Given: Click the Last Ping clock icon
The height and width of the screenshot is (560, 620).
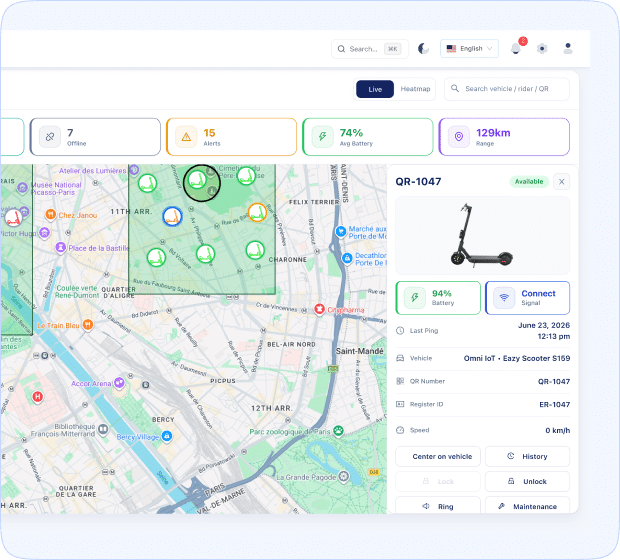Looking at the screenshot, I should click(400, 331).
